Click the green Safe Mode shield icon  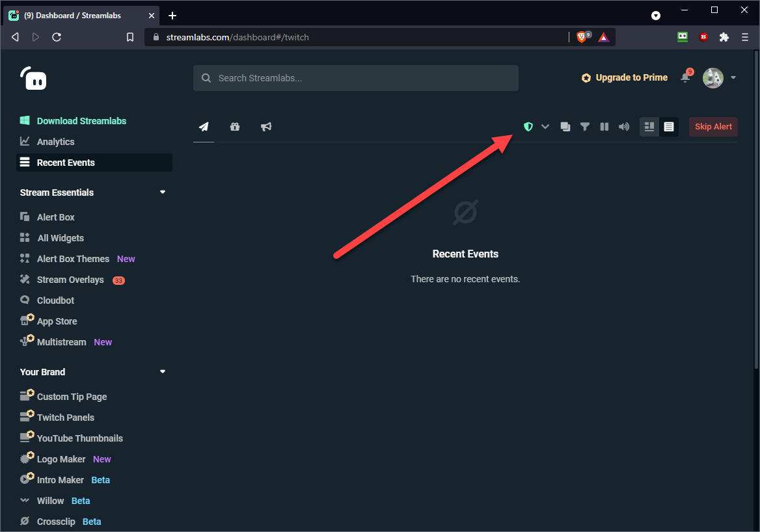(x=528, y=127)
